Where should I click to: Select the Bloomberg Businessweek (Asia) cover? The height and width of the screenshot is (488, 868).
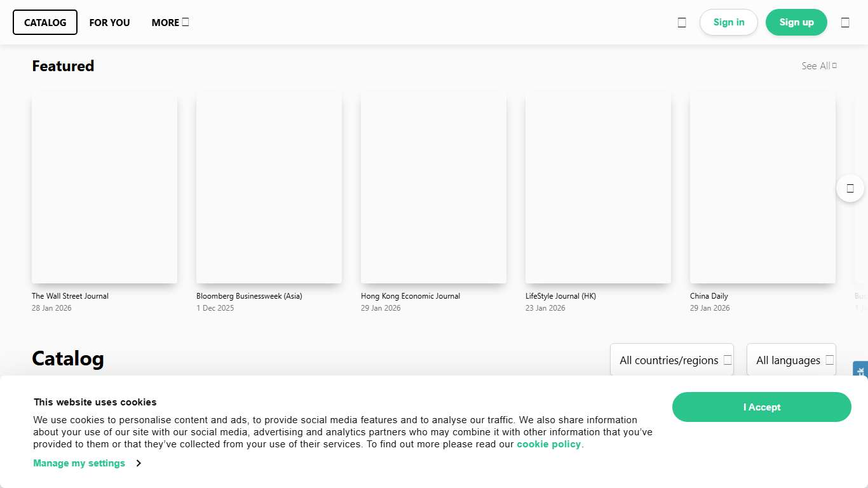click(x=269, y=187)
